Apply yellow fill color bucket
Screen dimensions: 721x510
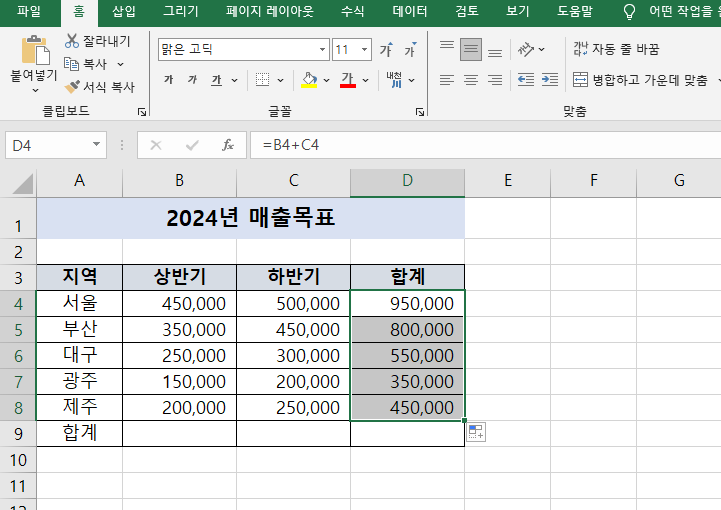point(309,80)
